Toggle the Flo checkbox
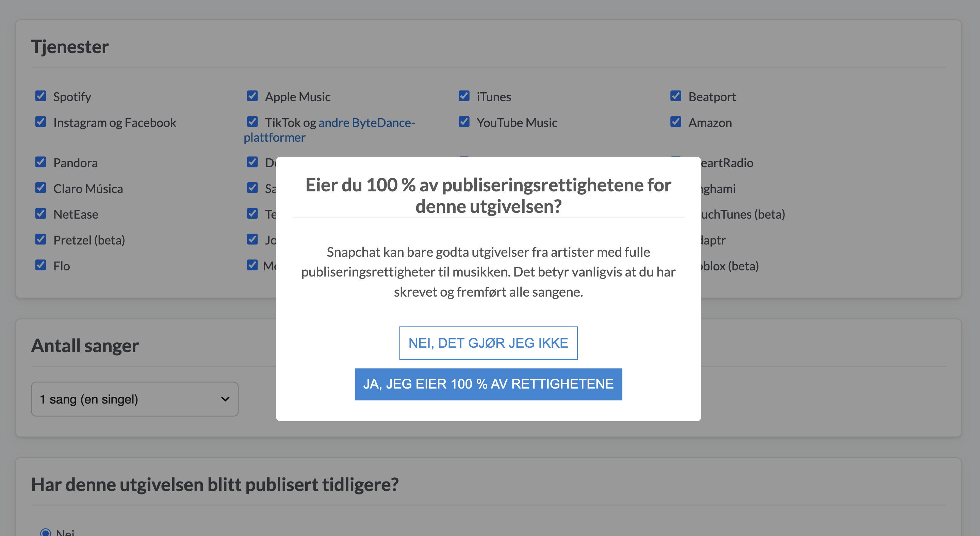 point(41,265)
